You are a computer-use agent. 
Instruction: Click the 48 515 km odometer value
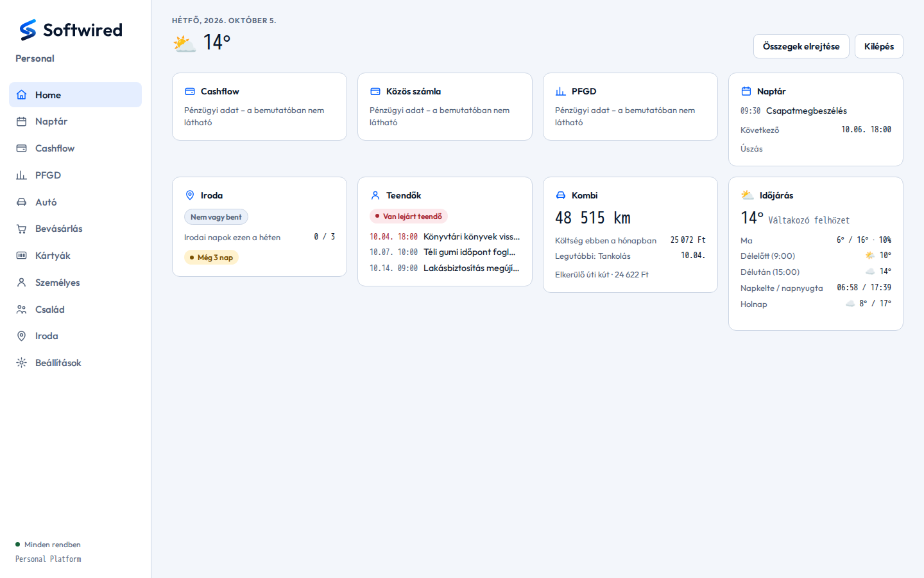[593, 218]
